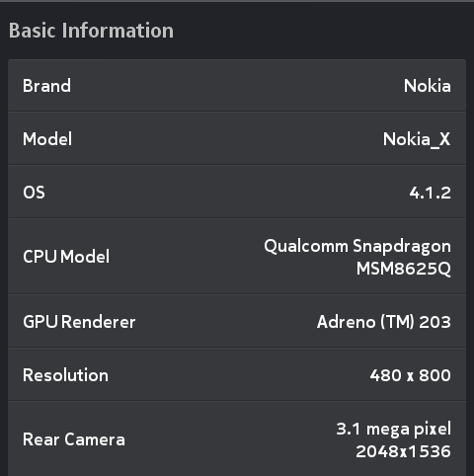474x476 pixels.
Task: Select the word Information in the heading
Action: pyautogui.click(x=118, y=31)
